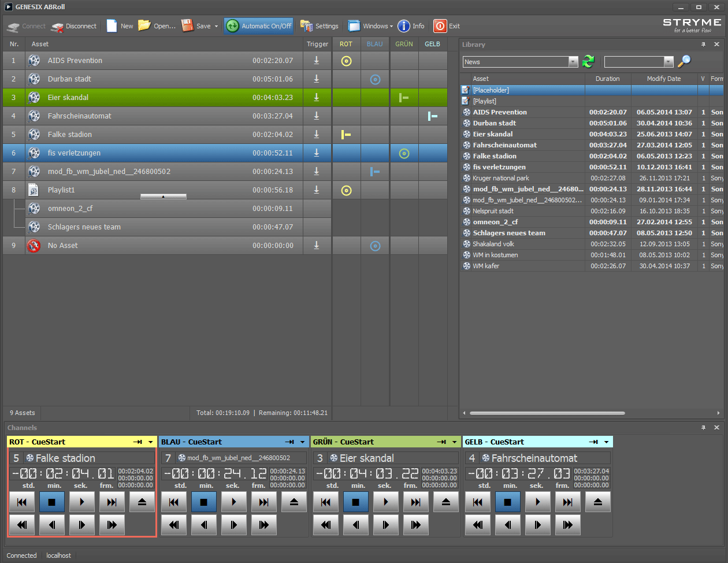
Task: Toggle ROT channel marker for AIDS Prevention
Action: click(346, 61)
